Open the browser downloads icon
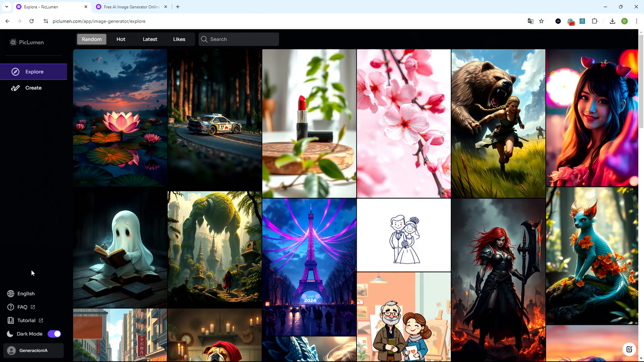The width and height of the screenshot is (644, 362). point(612,21)
